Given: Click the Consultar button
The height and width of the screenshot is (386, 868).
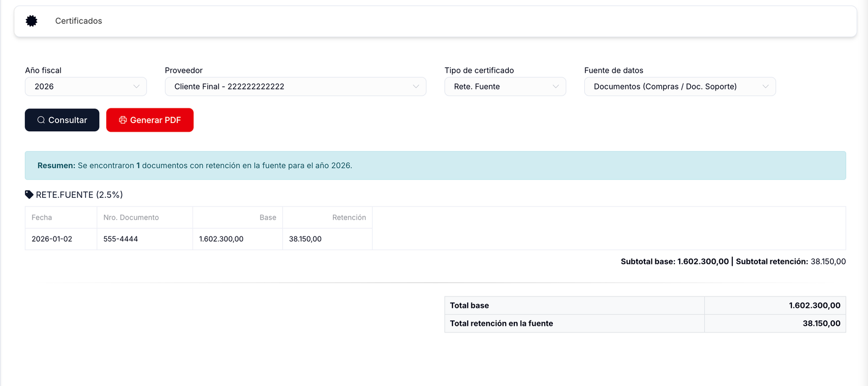Looking at the screenshot, I should 62,120.
